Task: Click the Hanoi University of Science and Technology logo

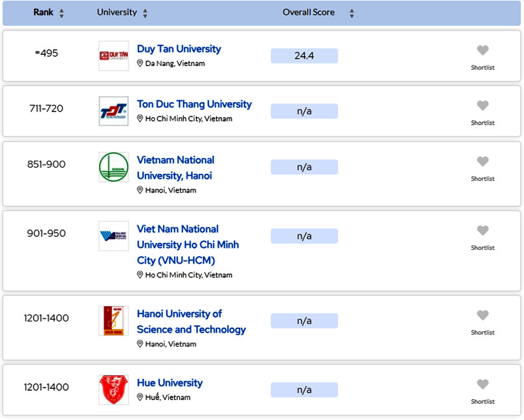Action: pos(113,320)
